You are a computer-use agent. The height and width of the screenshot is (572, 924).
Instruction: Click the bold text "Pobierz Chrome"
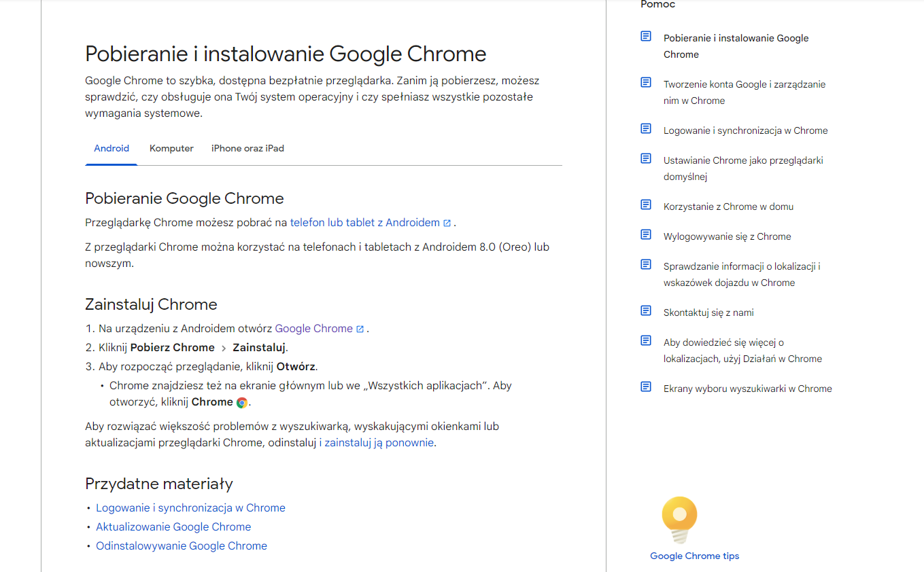[x=173, y=347]
